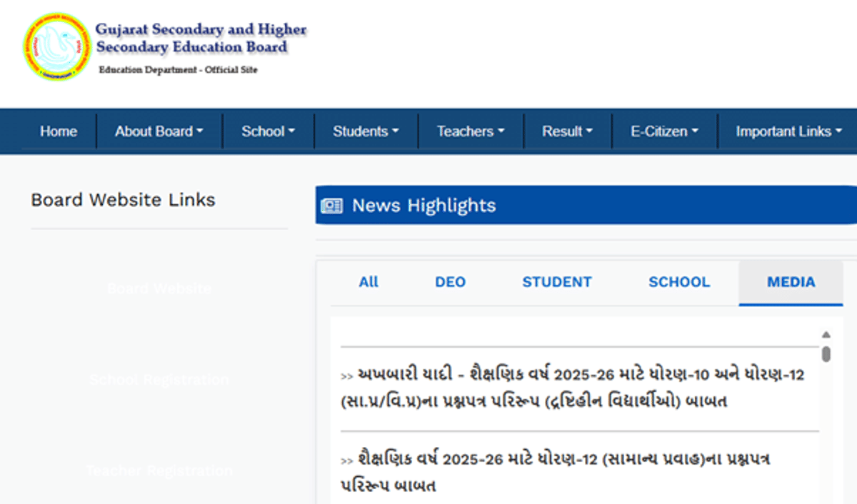Click the Board Website sidebar entry

(x=159, y=288)
